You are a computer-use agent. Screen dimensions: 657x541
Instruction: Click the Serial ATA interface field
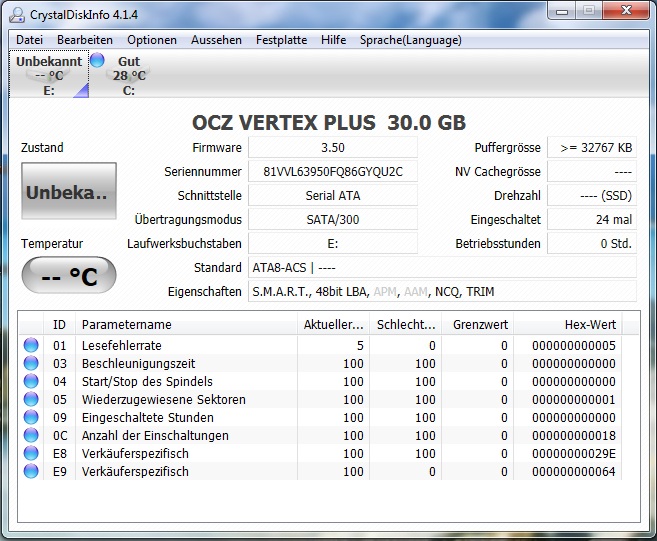333,195
